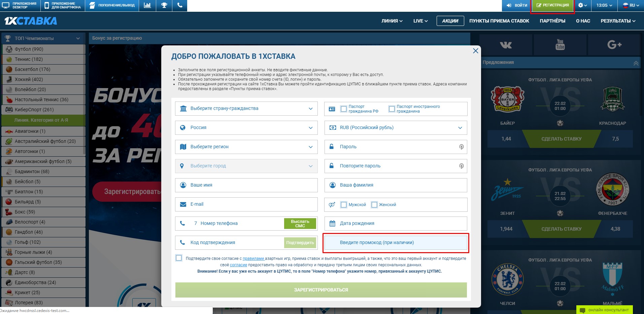
Task: Open citizenship country dropdown
Action: click(x=246, y=109)
